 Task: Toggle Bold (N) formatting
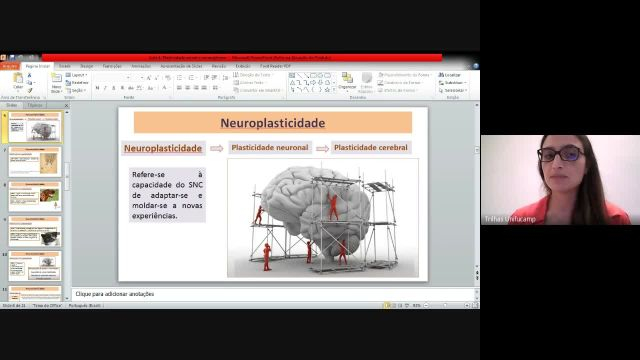(x=97, y=88)
